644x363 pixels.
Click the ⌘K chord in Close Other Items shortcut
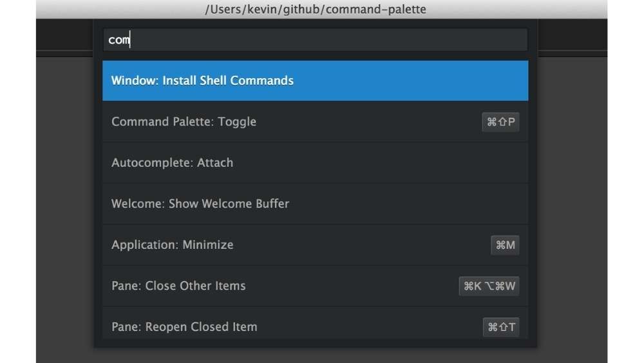pyautogui.click(x=473, y=286)
